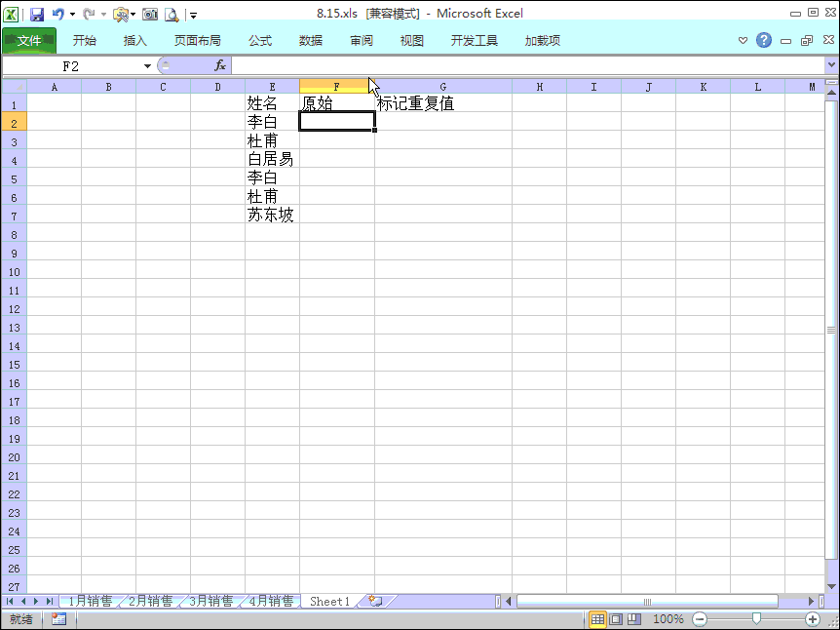Switch to the 3月销售 sheet tab
Image resolution: width=840 pixels, height=630 pixels.
click(x=211, y=601)
